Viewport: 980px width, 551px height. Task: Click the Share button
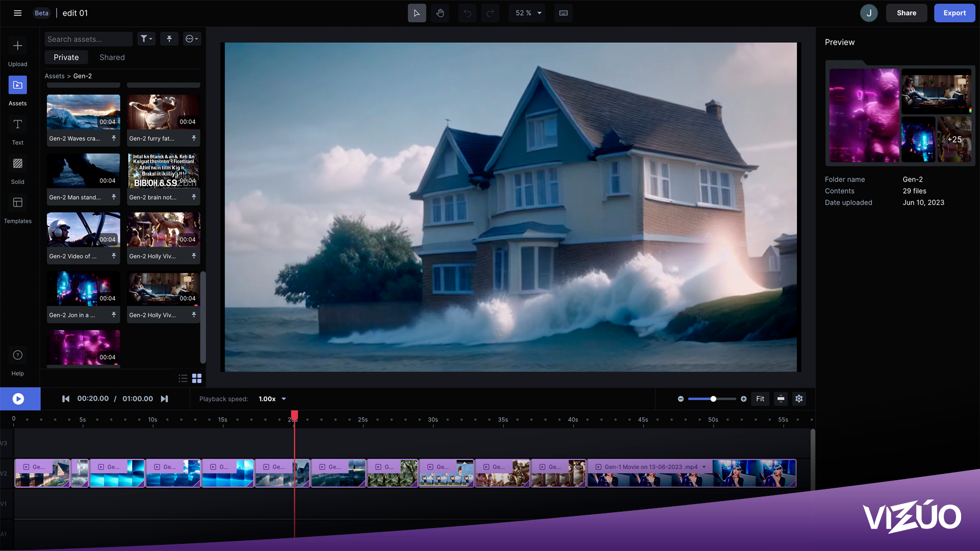point(906,13)
